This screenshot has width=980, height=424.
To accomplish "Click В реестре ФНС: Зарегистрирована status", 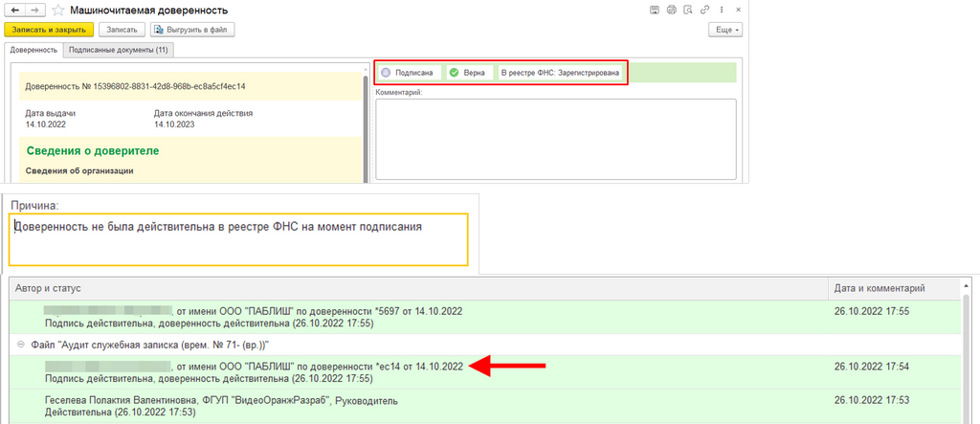I will 561,73.
